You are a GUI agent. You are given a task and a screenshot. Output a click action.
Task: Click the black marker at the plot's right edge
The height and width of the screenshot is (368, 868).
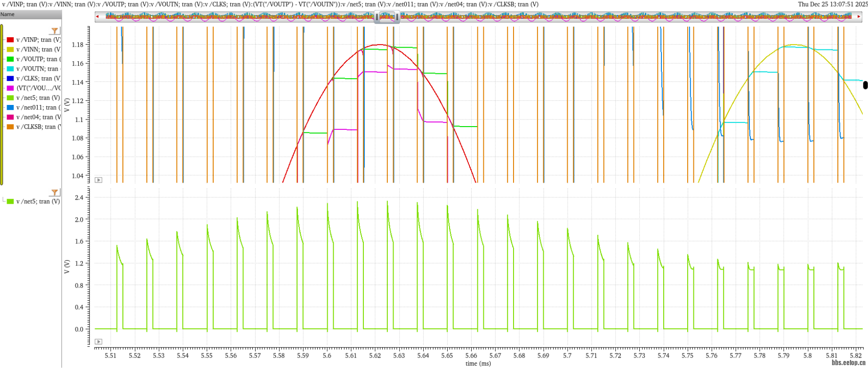pyautogui.click(x=865, y=85)
